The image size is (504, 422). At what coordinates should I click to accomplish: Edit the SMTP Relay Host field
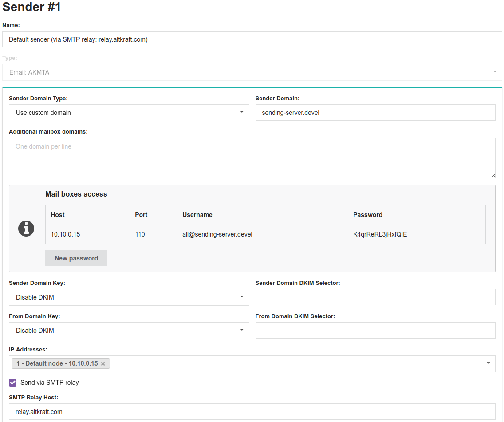[252, 412]
